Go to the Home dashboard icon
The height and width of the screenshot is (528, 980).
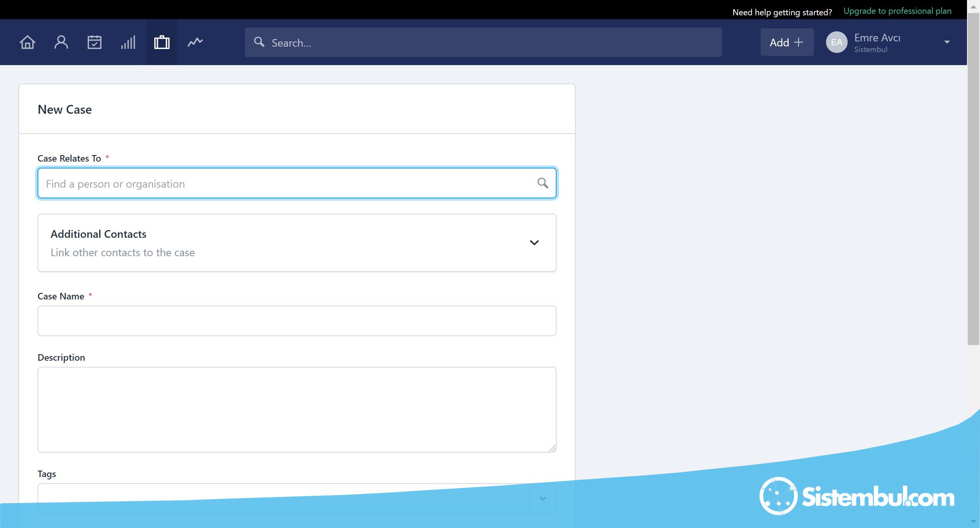[28, 42]
